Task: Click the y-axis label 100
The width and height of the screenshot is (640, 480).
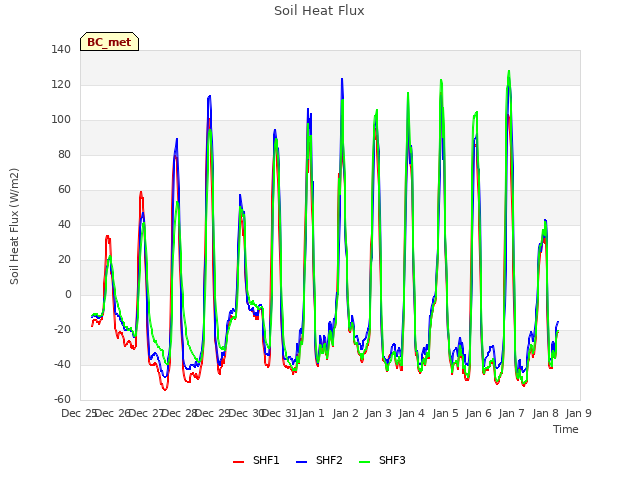Action: (61, 120)
